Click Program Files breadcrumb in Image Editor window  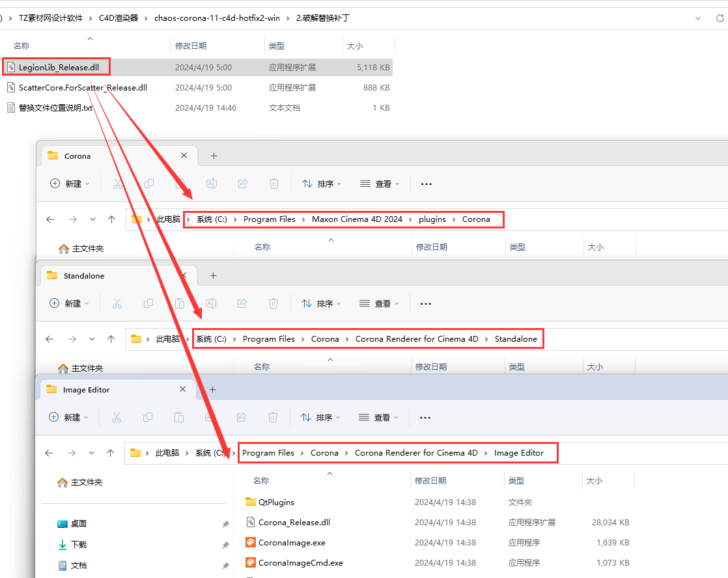(268, 452)
